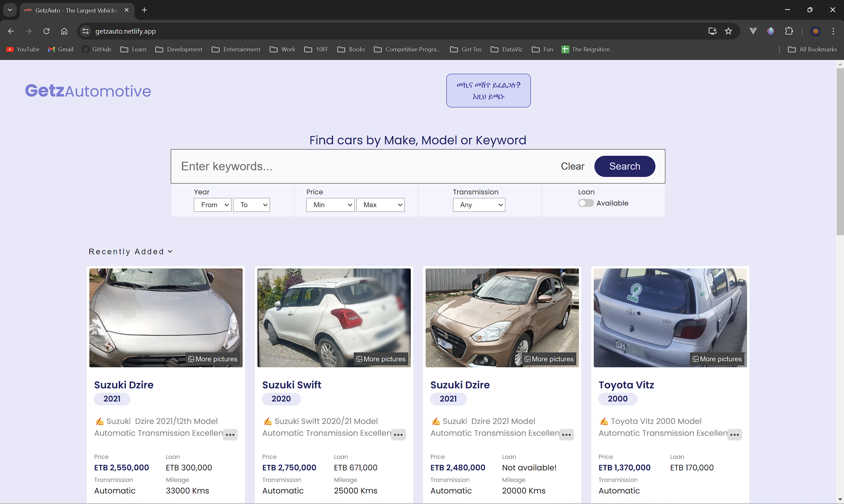Open the browser home icon
The height and width of the screenshot is (504, 844).
pos(64,31)
